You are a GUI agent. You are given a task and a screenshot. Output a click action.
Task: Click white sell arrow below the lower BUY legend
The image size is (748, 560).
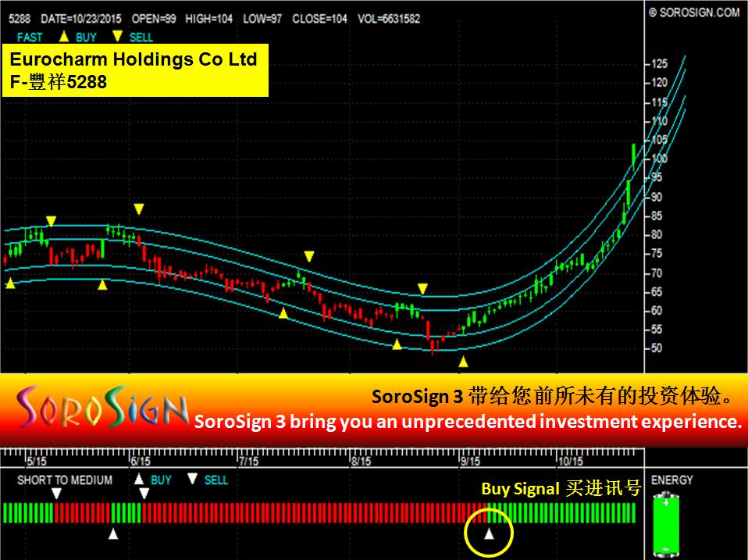[x=144, y=494]
